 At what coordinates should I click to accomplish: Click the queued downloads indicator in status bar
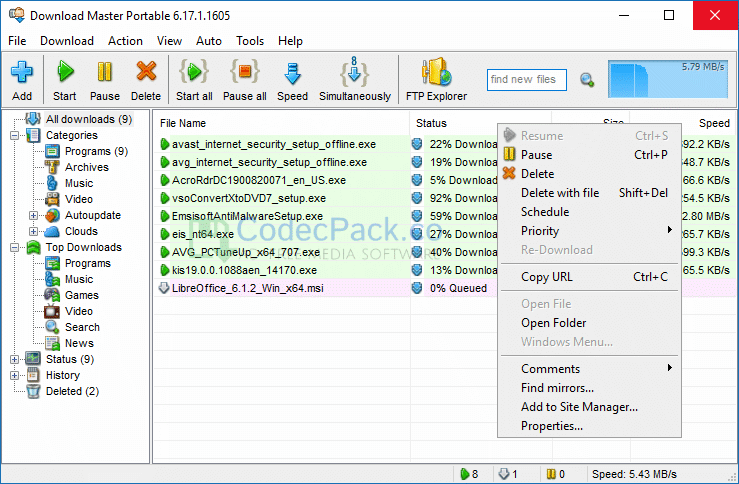coord(508,474)
